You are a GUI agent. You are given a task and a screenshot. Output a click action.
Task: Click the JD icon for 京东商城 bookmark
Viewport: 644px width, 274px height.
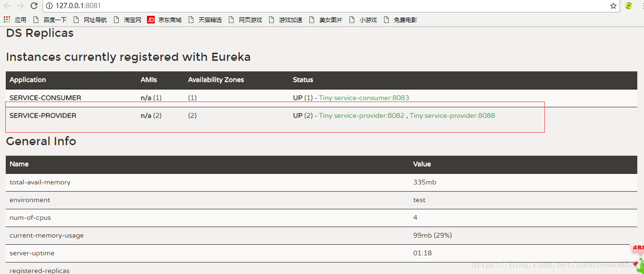(151, 20)
